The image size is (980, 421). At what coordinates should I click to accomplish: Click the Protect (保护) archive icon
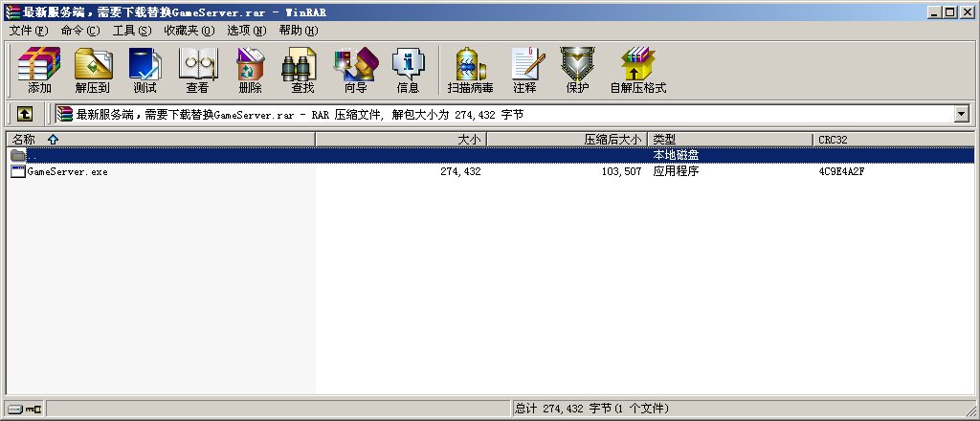(577, 70)
